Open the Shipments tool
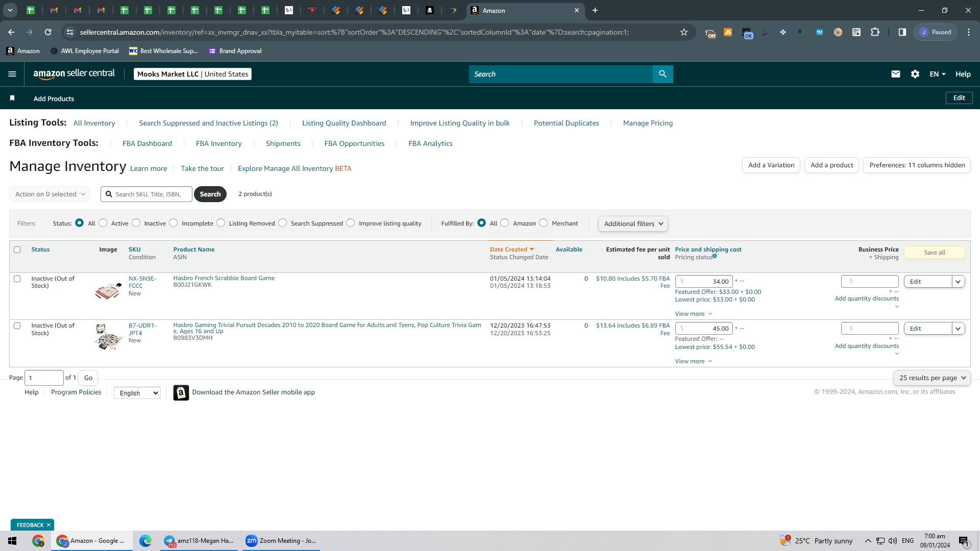Image resolution: width=980 pixels, height=551 pixels. tap(283, 143)
